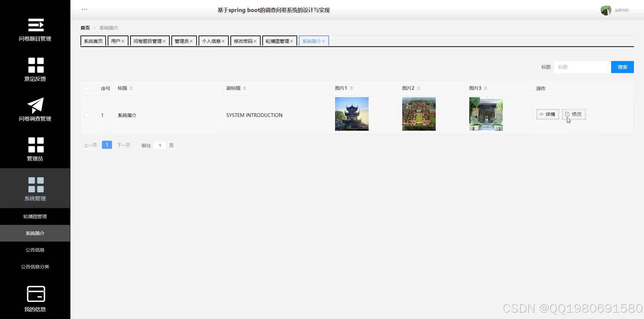
Task: Go to previous page 上一页
Action: (90, 145)
